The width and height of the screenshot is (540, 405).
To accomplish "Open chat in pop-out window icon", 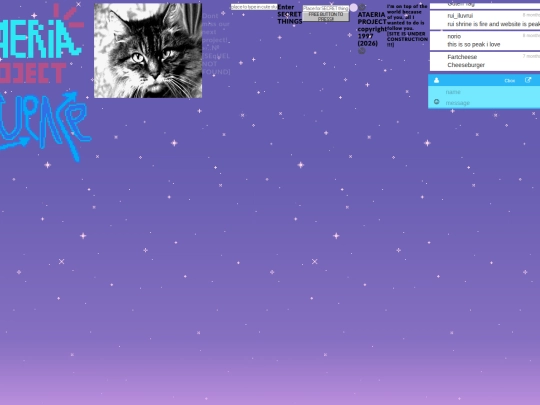I will click(528, 80).
